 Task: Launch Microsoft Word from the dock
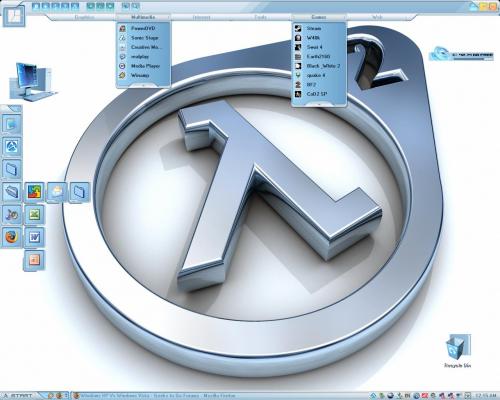(x=34, y=237)
